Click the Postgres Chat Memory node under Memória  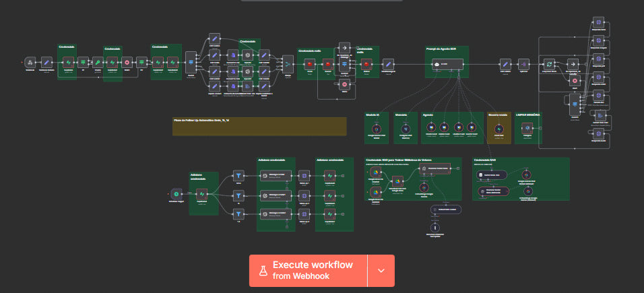click(405, 127)
